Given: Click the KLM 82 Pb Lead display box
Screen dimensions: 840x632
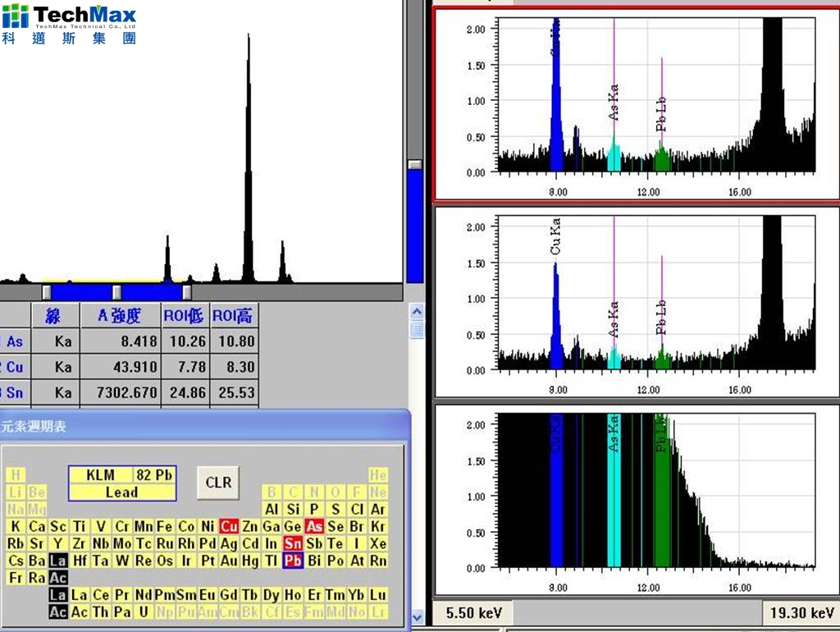Looking at the screenshot, I should [x=122, y=483].
